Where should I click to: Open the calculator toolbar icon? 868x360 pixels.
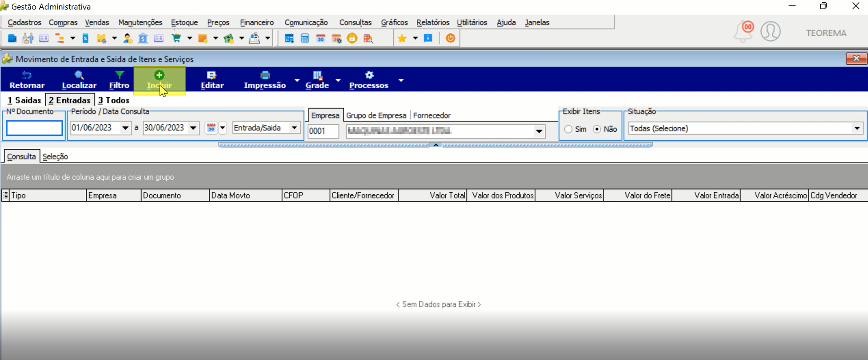tap(305, 38)
